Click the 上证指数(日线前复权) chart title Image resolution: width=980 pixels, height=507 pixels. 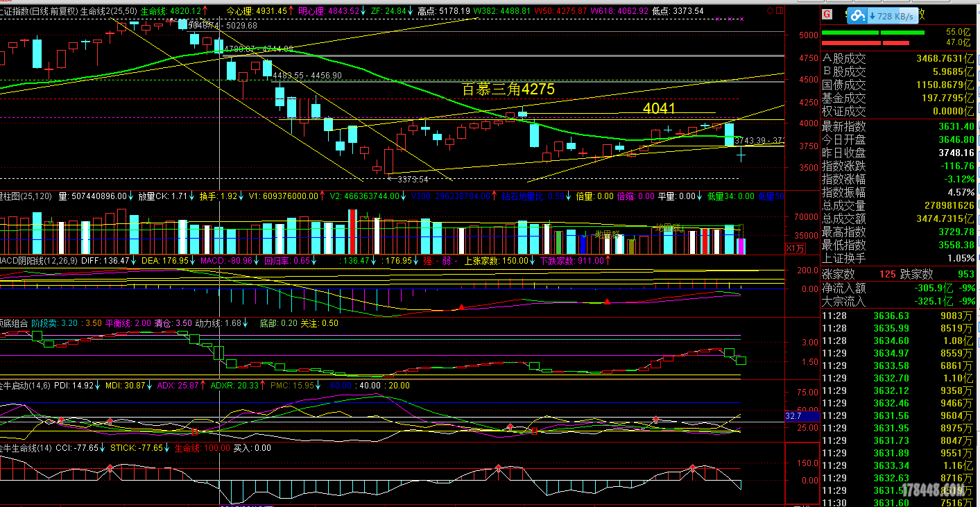38,11
